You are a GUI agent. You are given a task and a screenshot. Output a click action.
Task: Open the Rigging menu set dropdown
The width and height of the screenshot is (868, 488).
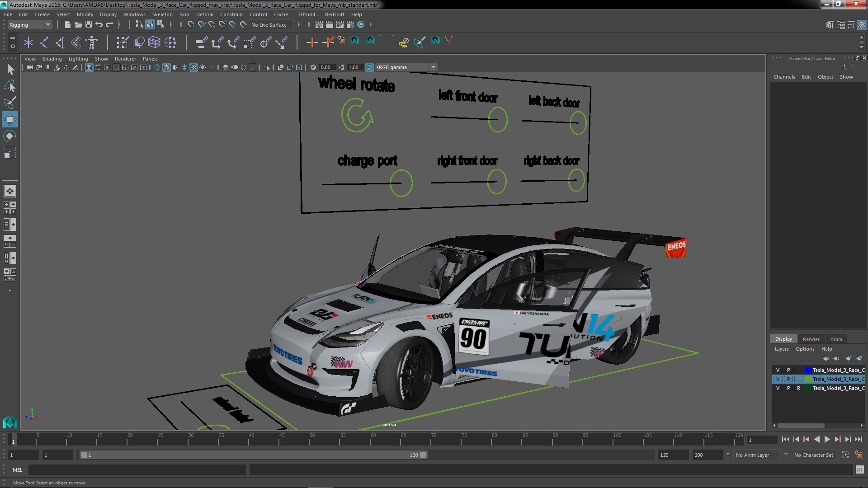[x=30, y=25]
